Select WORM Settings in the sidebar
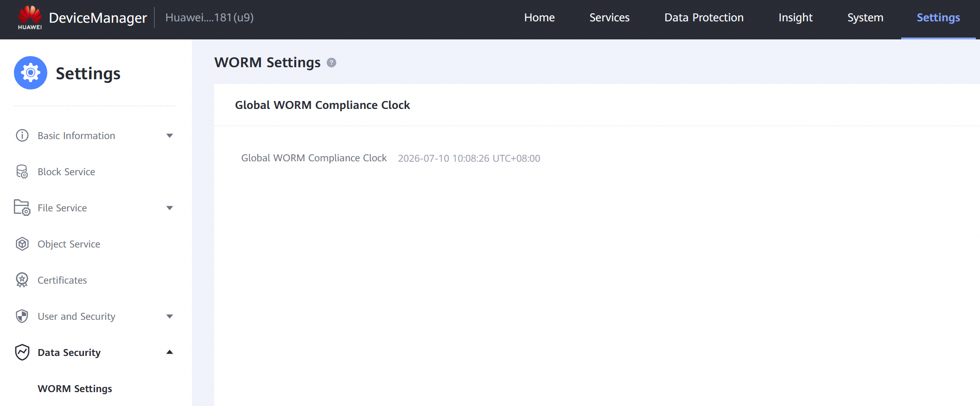The image size is (980, 406). point(75,389)
